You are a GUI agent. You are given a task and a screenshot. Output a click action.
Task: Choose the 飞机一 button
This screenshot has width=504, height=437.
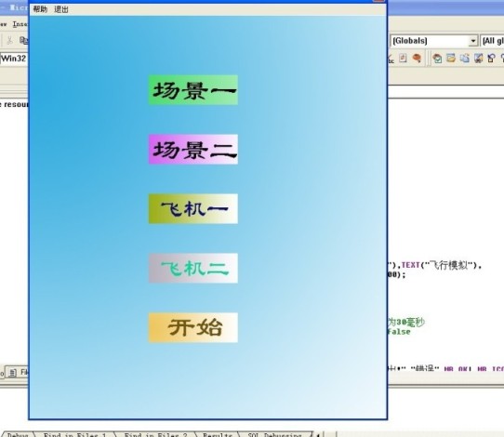[x=193, y=209]
